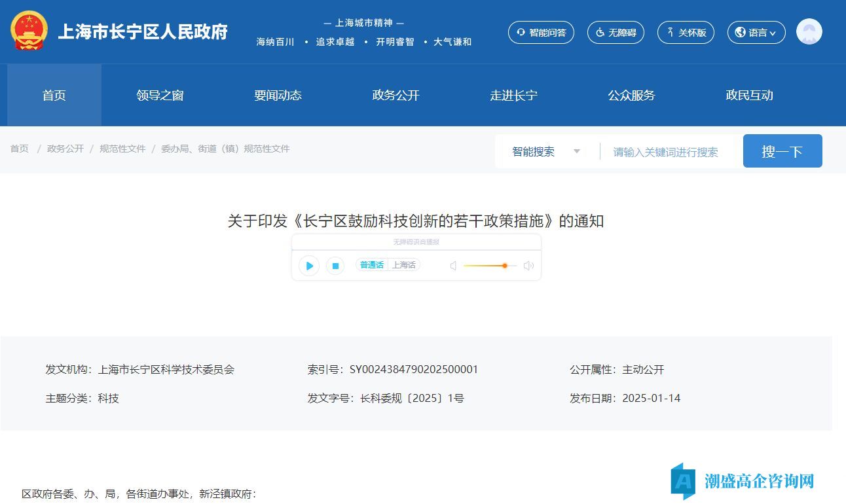Open 公众服务 navigation menu
846x504 pixels.
[x=631, y=96]
